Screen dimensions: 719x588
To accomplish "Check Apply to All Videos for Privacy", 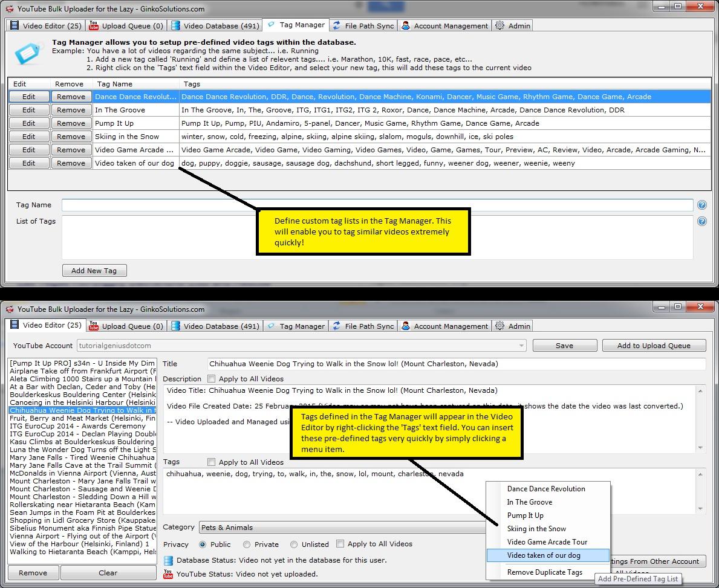I will point(340,543).
